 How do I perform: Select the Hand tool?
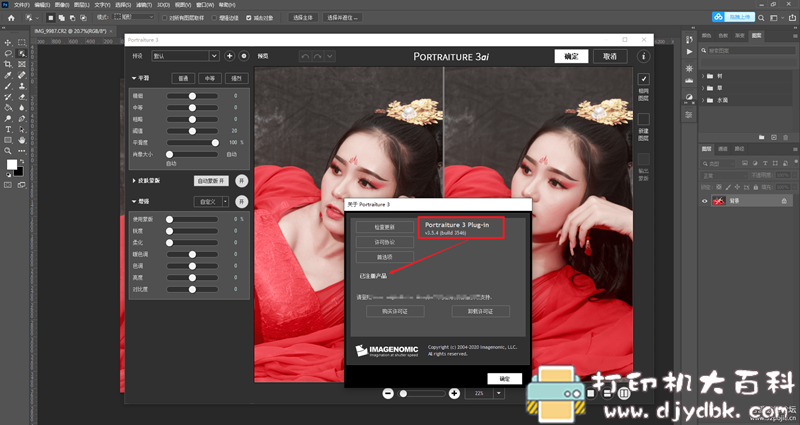point(22,140)
